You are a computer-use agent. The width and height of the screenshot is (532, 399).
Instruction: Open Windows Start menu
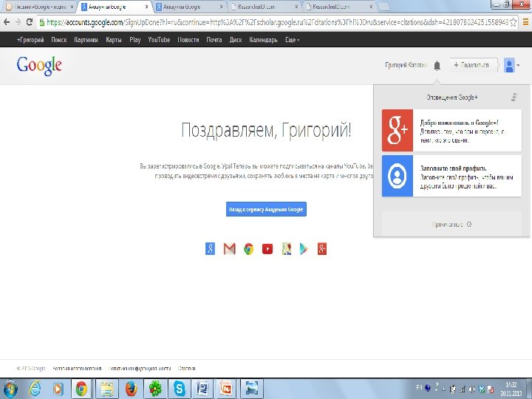pos(10,389)
